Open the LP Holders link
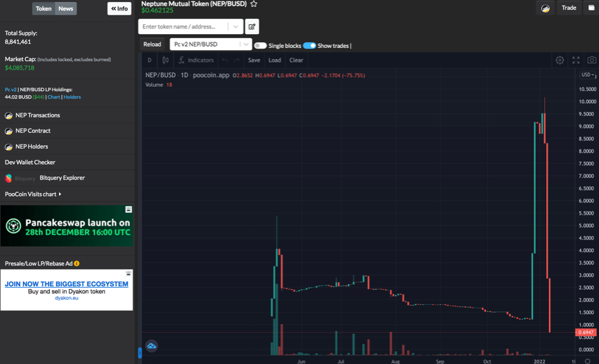599x364 pixels. [72, 97]
